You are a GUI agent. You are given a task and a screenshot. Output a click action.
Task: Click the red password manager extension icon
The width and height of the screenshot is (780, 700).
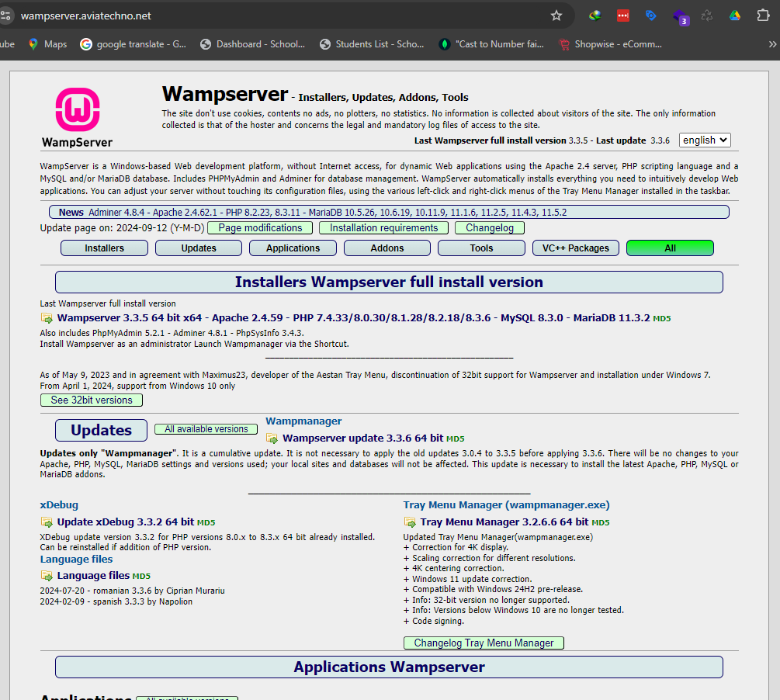(x=622, y=16)
